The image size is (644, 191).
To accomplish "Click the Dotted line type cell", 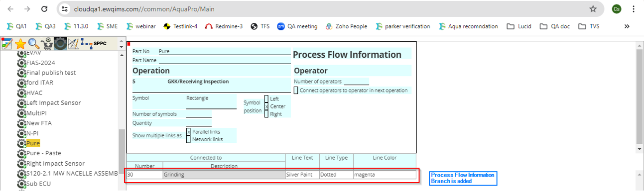I will coord(336,175).
